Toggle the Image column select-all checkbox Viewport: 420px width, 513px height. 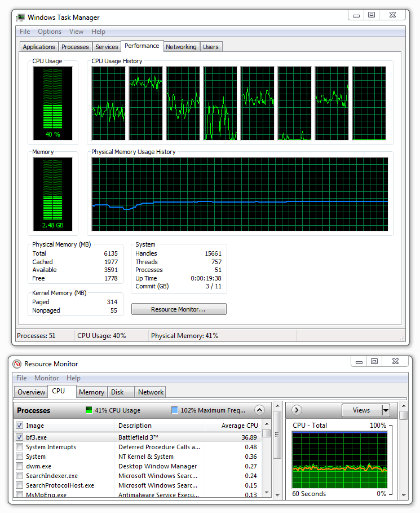pyautogui.click(x=20, y=426)
